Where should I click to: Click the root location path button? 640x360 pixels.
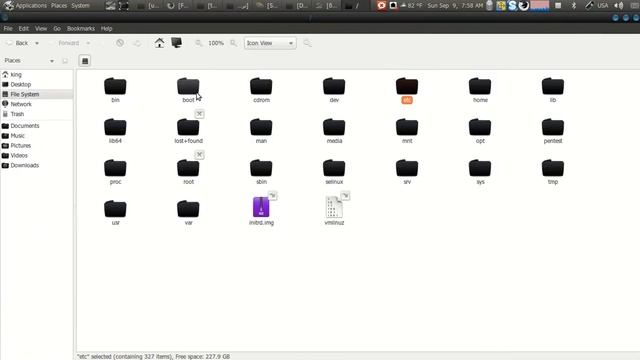click(84, 61)
